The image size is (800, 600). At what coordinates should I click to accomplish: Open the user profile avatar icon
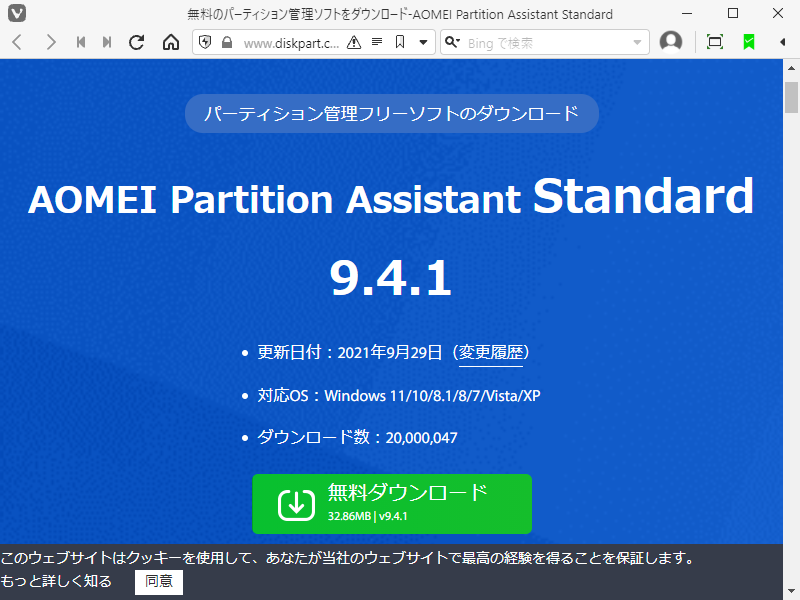tap(671, 42)
